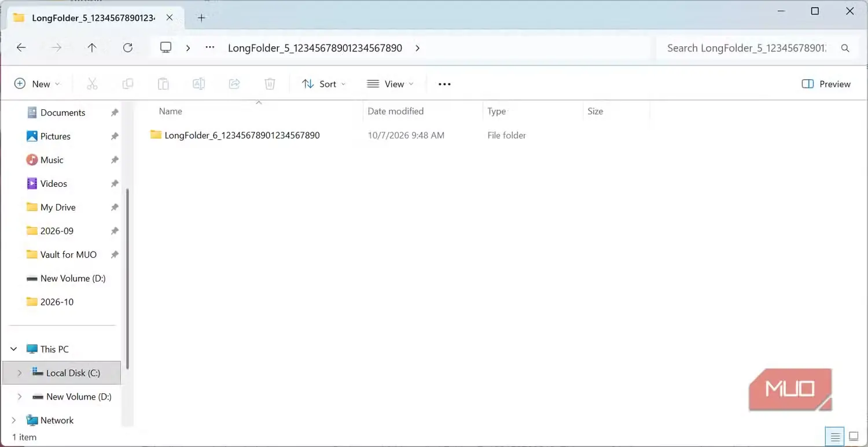Screen dimensions: 868x447
Task: Click the Paste clipboard icon
Action: click(x=163, y=84)
